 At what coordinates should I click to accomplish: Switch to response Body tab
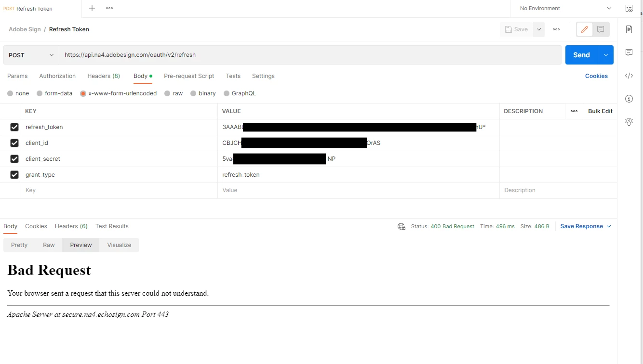(x=10, y=226)
